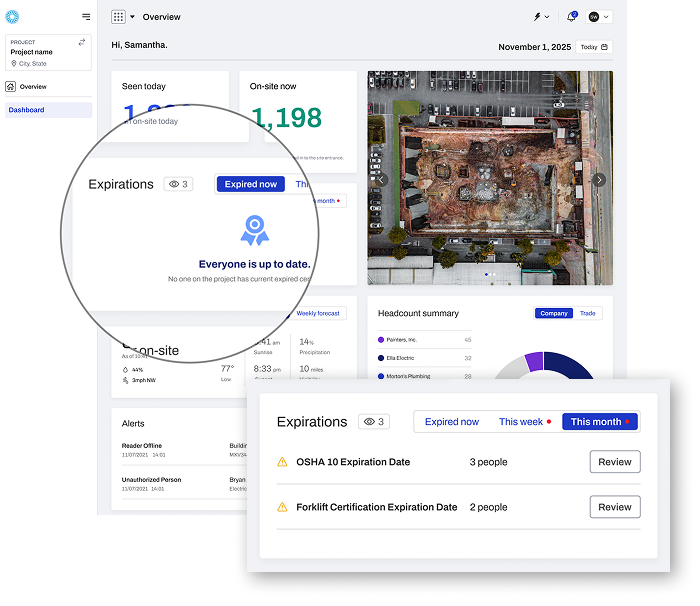Click the Weekly forecast button
Image resolution: width=700 pixels, height=606 pixels.
[318, 313]
